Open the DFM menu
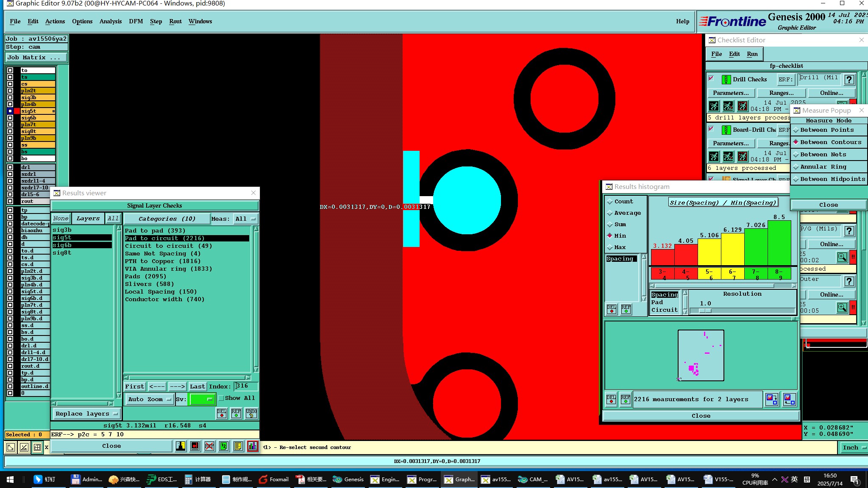This screenshot has width=868, height=488. click(136, 22)
